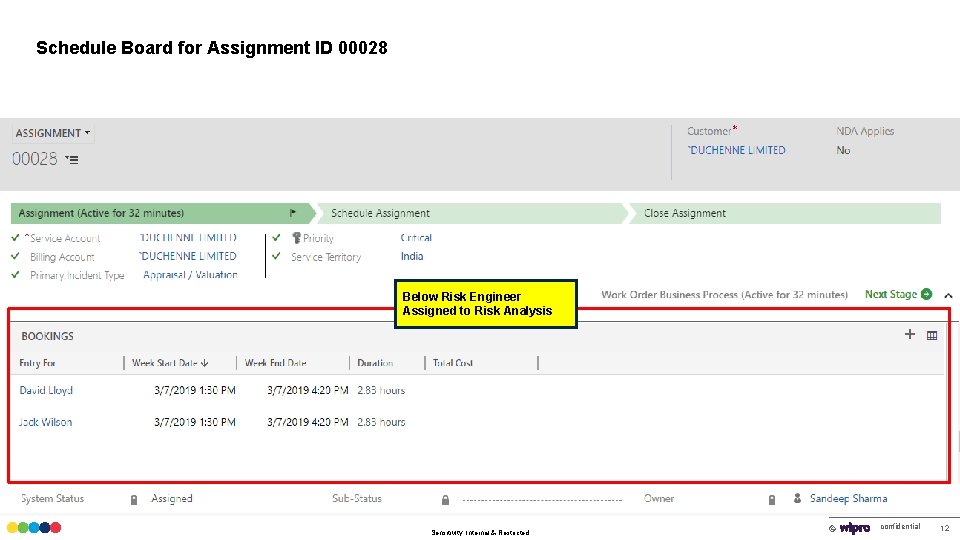Open Jack Wilson booking entry
This screenshot has height=540, width=960.
[45, 422]
